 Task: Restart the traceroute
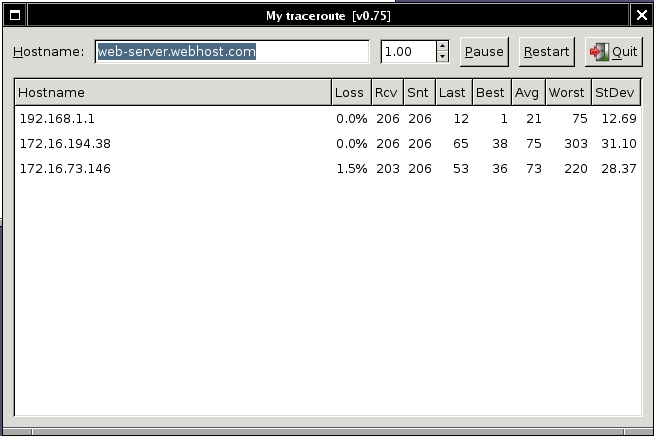click(x=546, y=52)
